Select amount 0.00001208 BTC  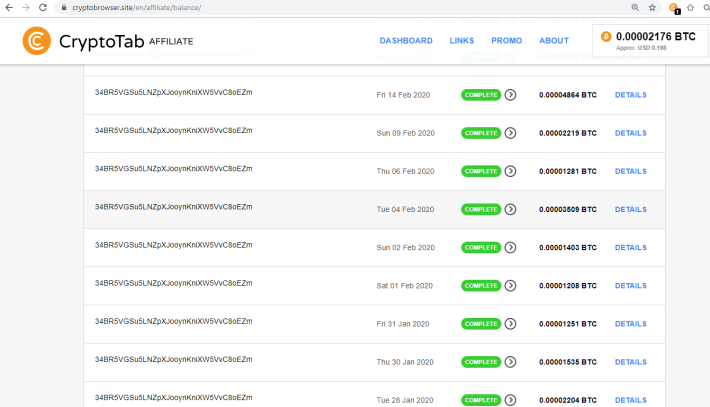tap(568, 286)
